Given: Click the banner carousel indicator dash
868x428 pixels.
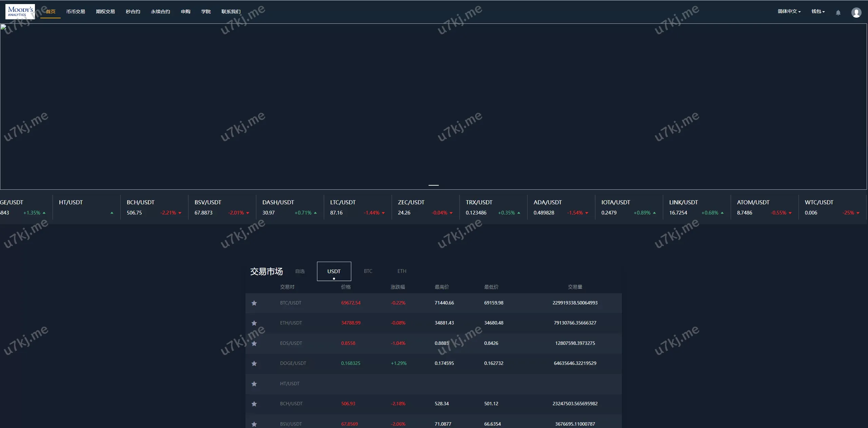Looking at the screenshot, I should tap(434, 185).
